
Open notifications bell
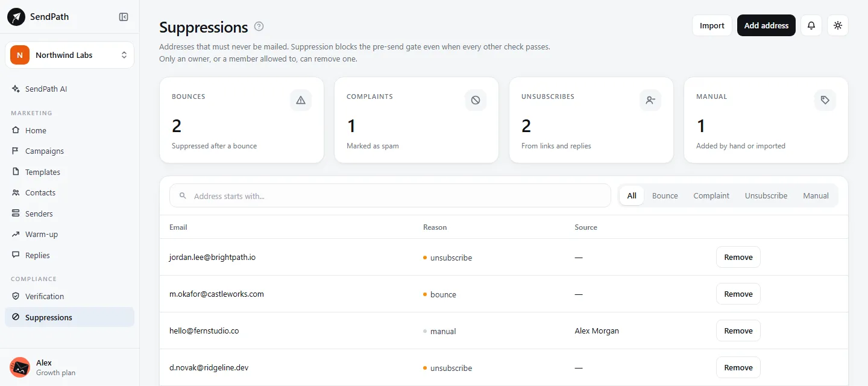(x=811, y=25)
